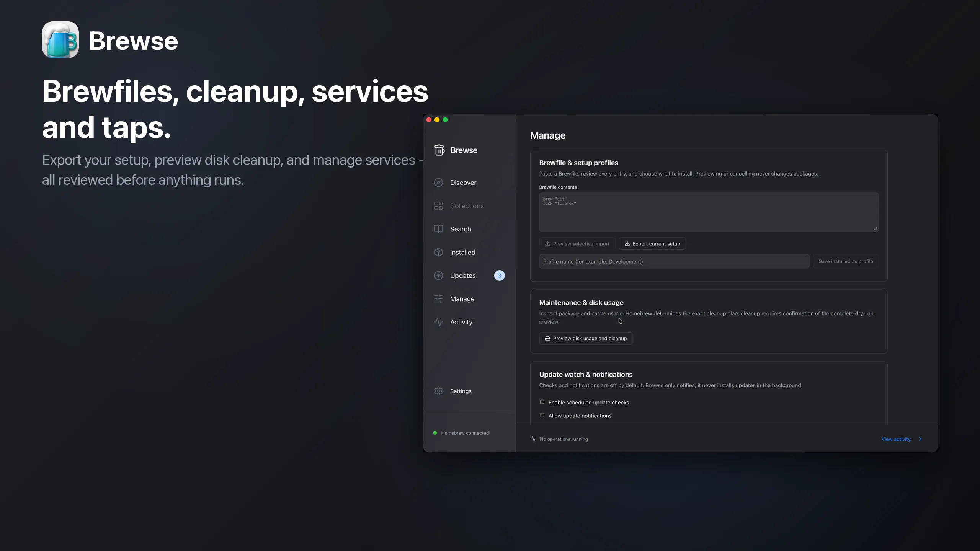Click the upload icon on Preview selective import
980x551 pixels.
pos(547,244)
